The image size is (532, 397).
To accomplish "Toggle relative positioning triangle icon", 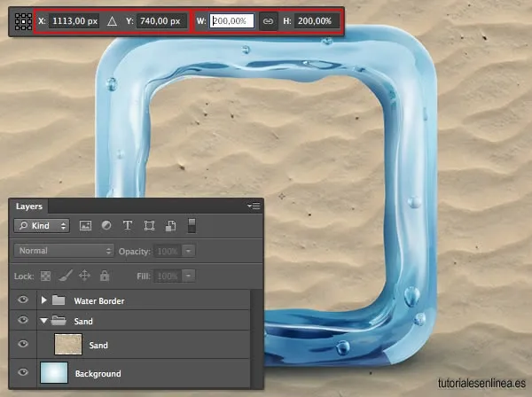I will coord(112,21).
